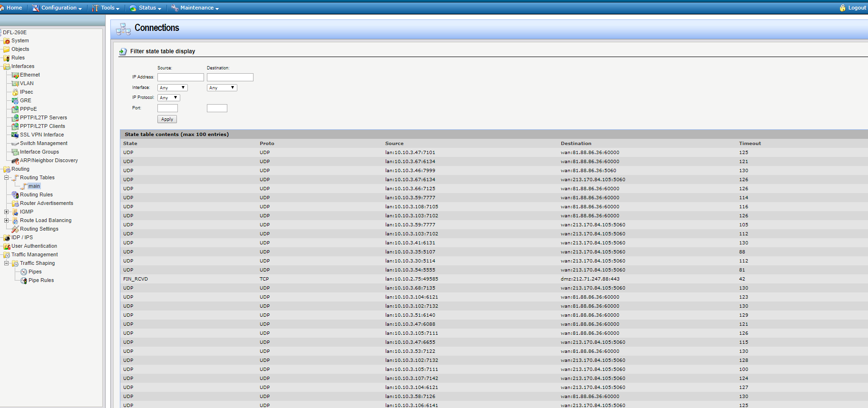Click source lan:10.10.3.108:7105
The height and width of the screenshot is (408, 868).
pos(412,207)
